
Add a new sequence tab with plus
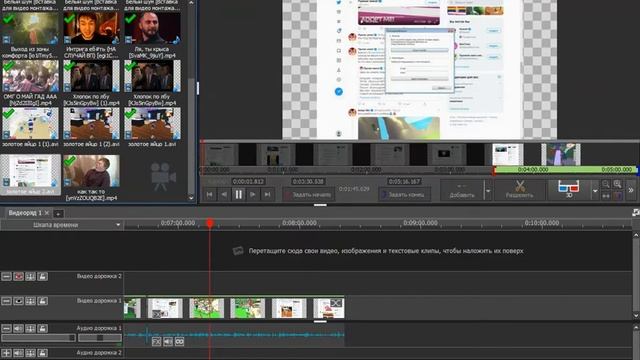(x=58, y=213)
